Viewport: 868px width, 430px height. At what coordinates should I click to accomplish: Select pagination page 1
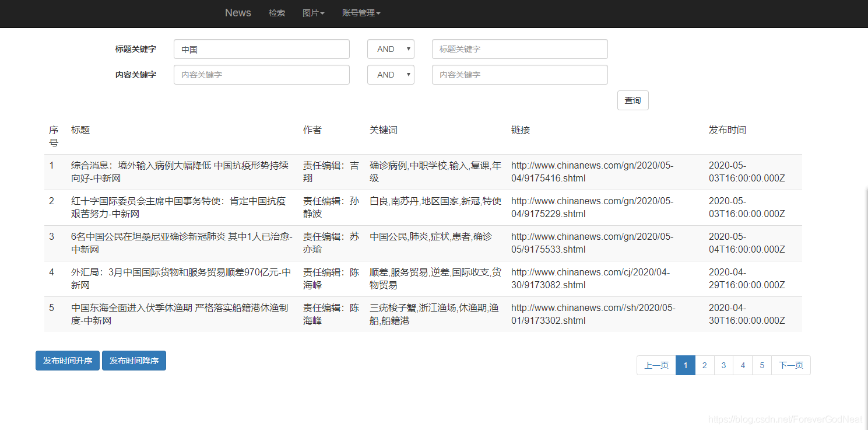pos(686,365)
